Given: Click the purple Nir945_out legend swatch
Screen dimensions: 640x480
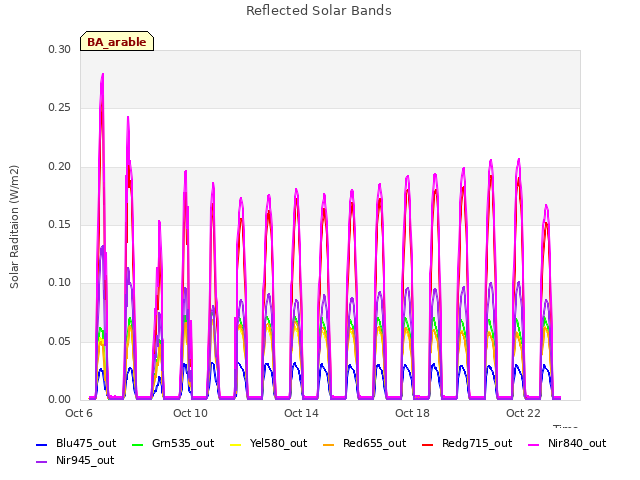Looking at the screenshot, I should coord(42,462).
